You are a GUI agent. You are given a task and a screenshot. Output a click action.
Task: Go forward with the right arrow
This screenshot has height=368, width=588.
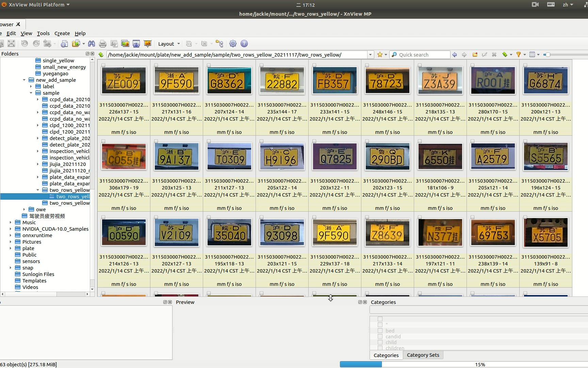(464, 55)
